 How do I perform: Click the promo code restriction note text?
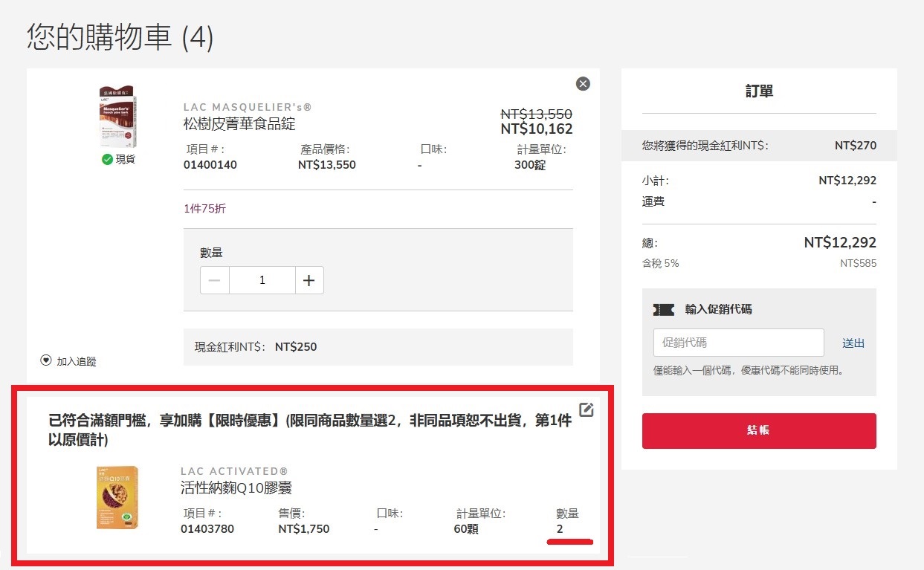pos(749,369)
